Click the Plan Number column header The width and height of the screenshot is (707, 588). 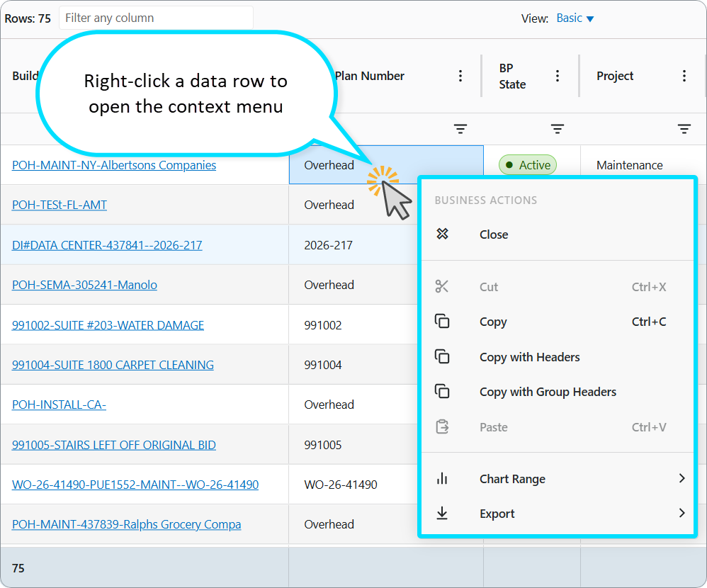(x=370, y=76)
